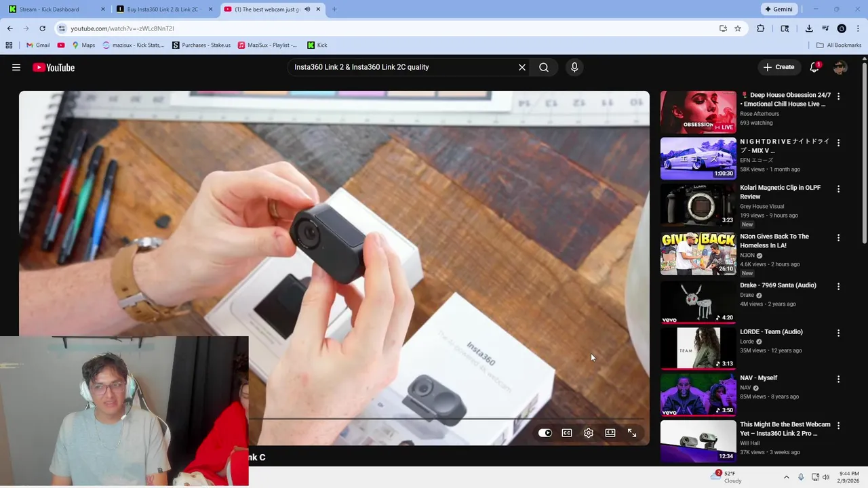Mute the YouTube tab audio icon
Viewport: 868px width, 488px height.
[307, 9]
